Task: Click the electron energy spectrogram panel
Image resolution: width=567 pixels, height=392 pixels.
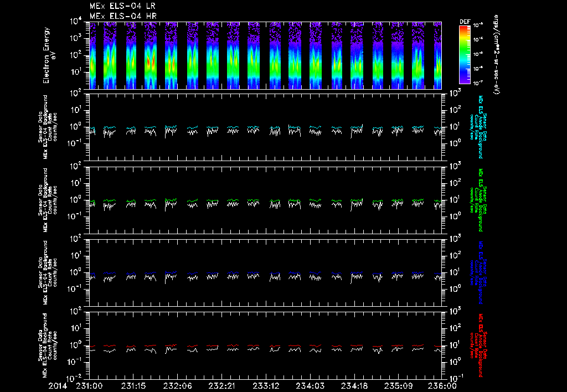Action: [x=265, y=55]
